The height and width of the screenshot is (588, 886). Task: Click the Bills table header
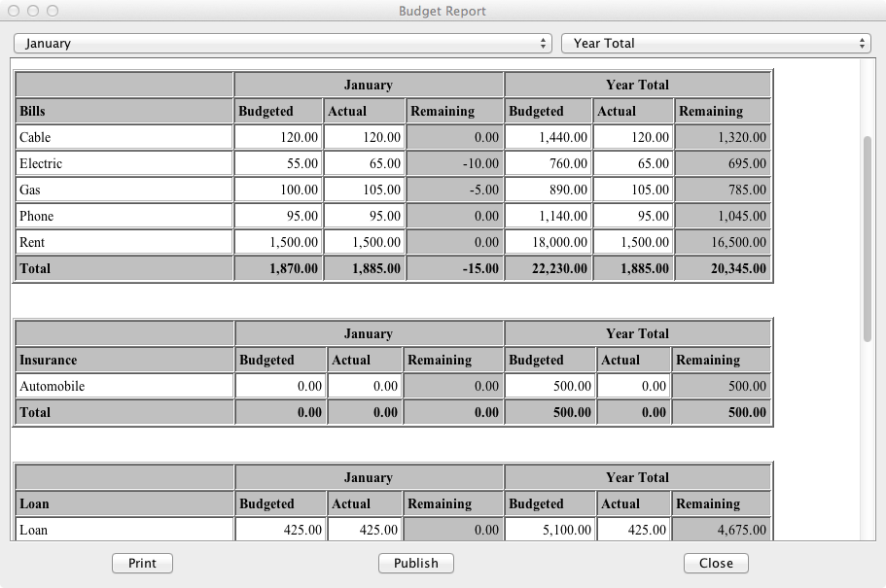click(124, 111)
